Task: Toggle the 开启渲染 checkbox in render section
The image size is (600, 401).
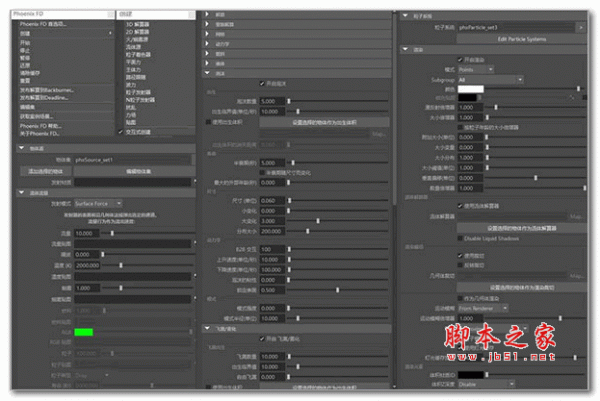Action: point(460,60)
